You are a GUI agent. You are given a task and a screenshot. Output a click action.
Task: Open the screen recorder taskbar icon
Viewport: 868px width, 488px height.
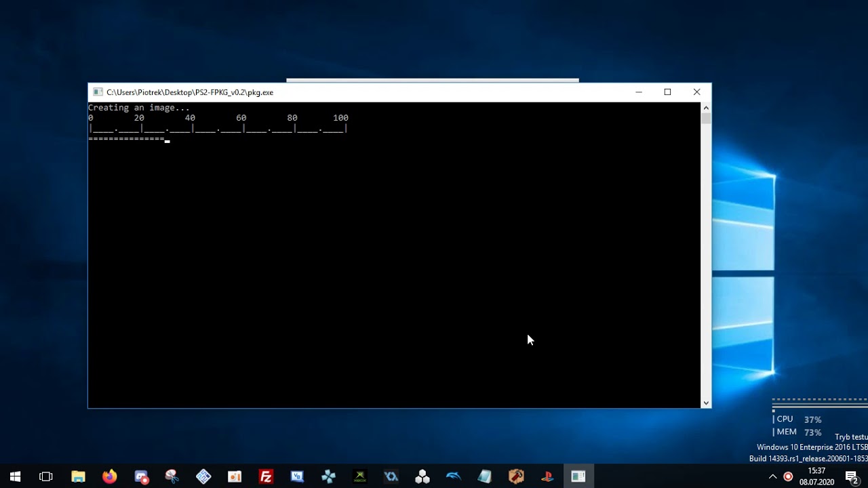click(141, 476)
